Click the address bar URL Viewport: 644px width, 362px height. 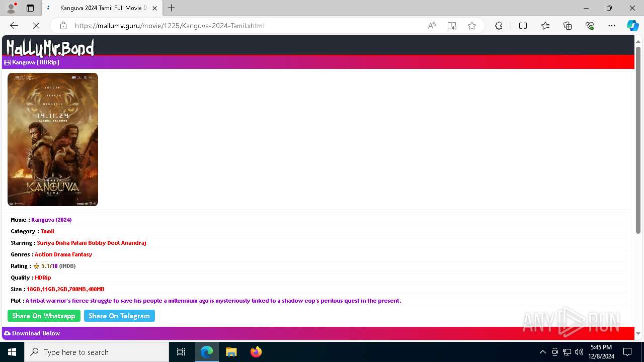click(170, 26)
